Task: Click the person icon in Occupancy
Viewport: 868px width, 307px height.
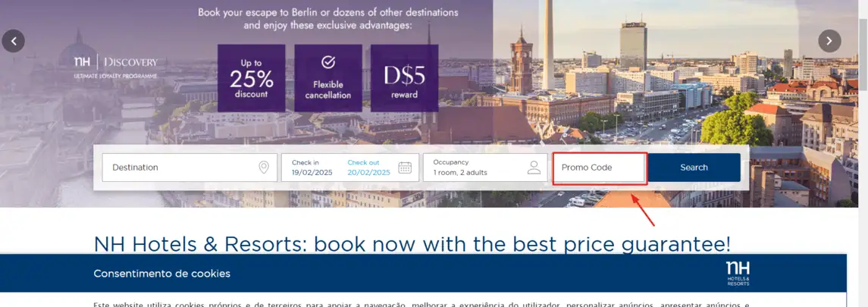Action: click(534, 168)
